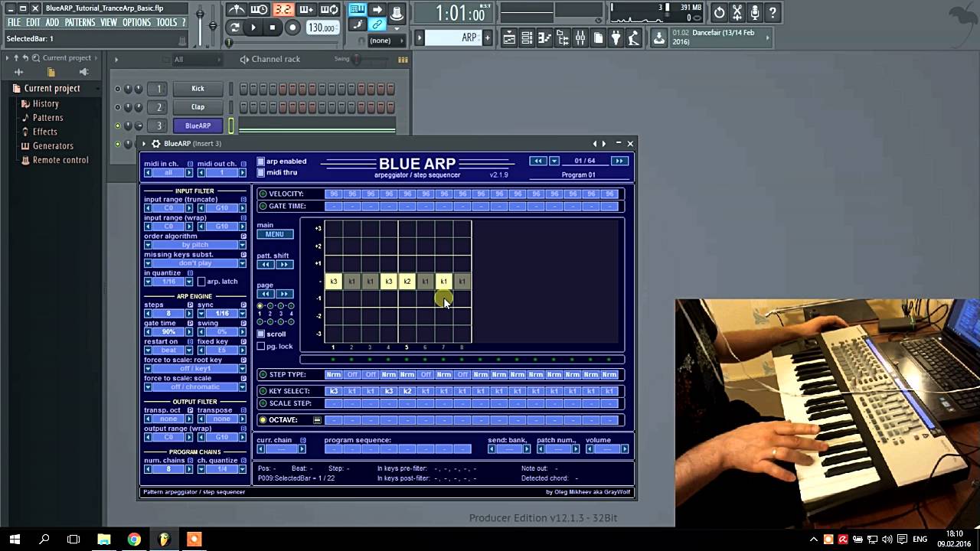Click the stop button
This screenshot has height=551, width=980.
point(273,28)
